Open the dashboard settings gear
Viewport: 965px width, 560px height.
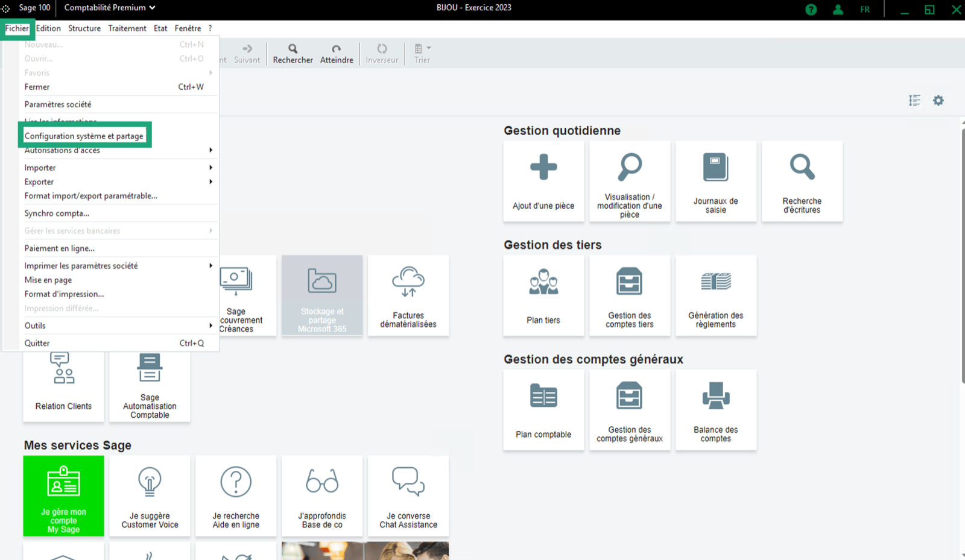(x=938, y=101)
